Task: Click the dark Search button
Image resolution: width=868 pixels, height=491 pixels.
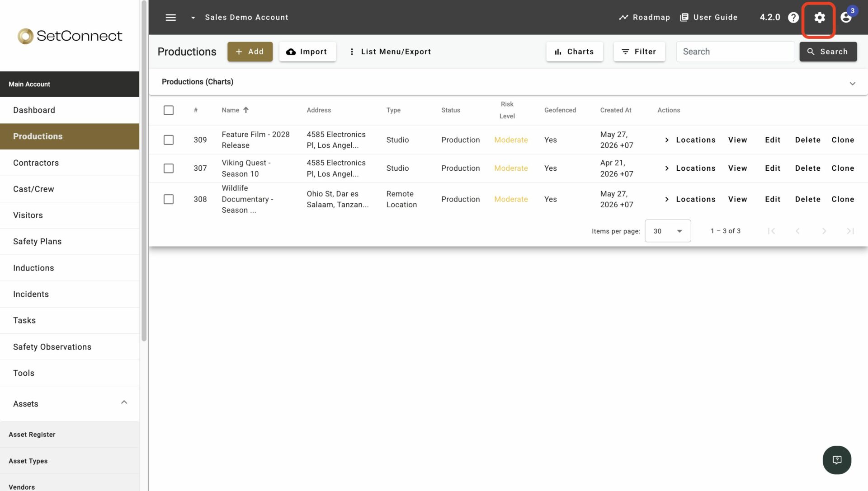Action: click(x=828, y=51)
